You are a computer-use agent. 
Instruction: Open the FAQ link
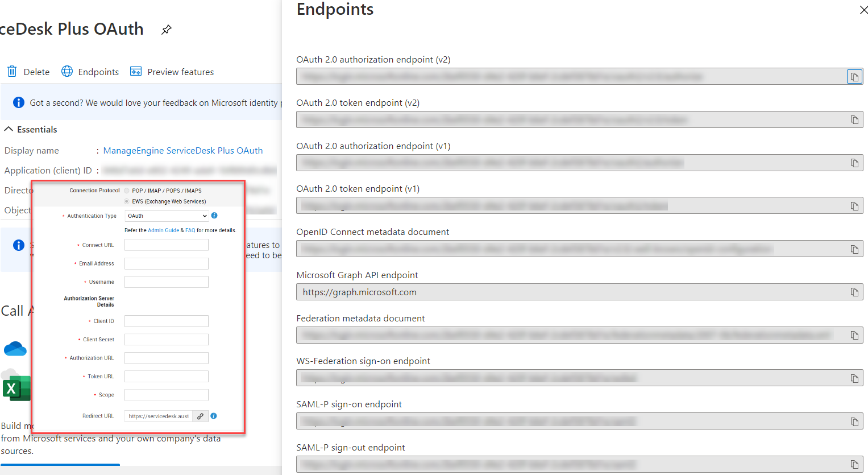pyautogui.click(x=190, y=230)
